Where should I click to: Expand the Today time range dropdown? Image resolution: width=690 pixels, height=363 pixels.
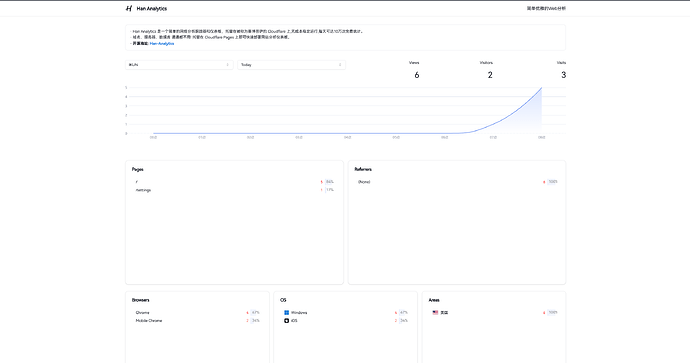pos(291,65)
